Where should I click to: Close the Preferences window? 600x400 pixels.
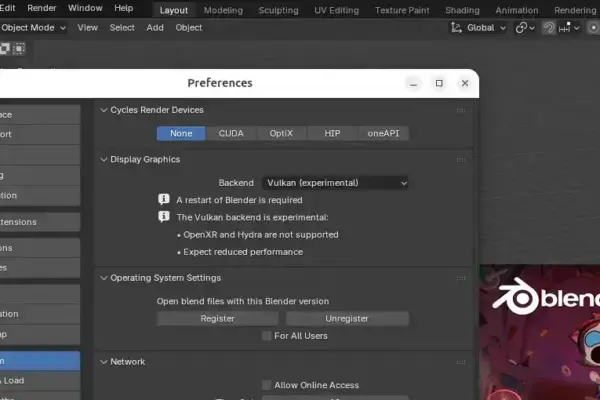(x=465, y=83)
